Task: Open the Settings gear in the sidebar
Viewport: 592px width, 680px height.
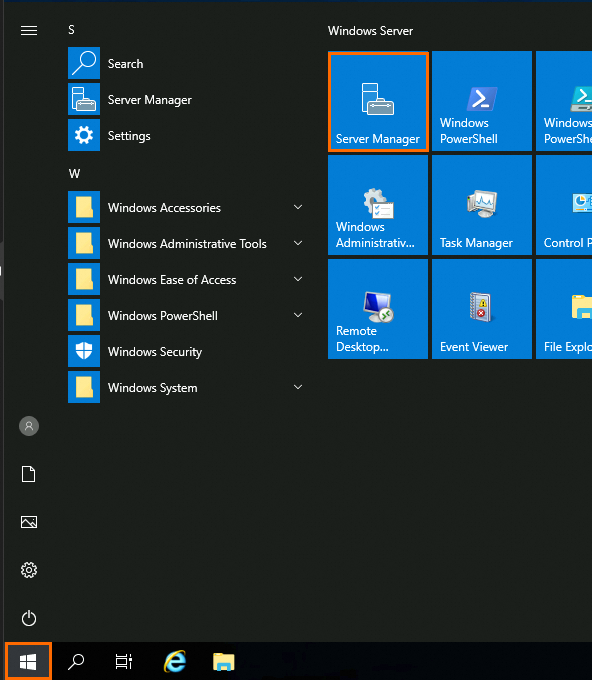Action: point(29,570)
